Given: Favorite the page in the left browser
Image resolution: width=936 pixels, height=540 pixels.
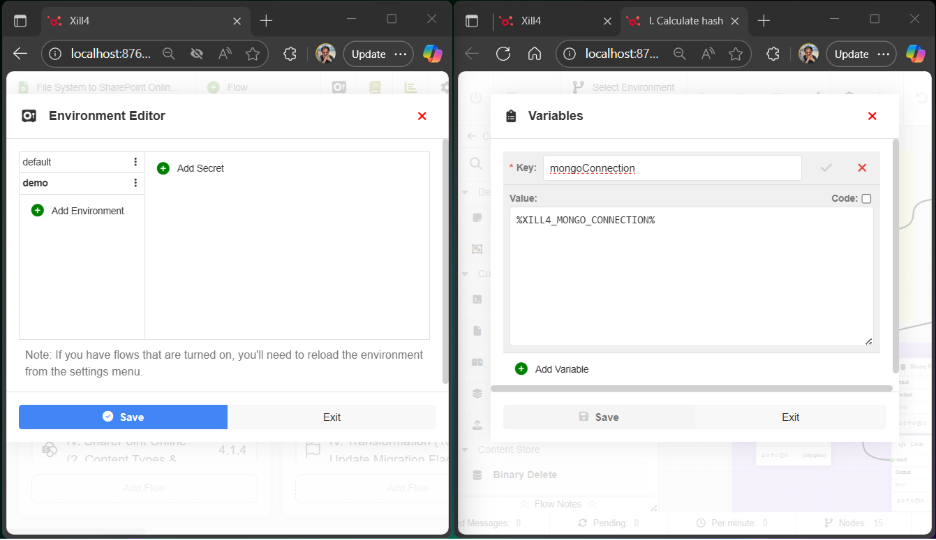Looking at the screenshot, I should coord(253,54).
